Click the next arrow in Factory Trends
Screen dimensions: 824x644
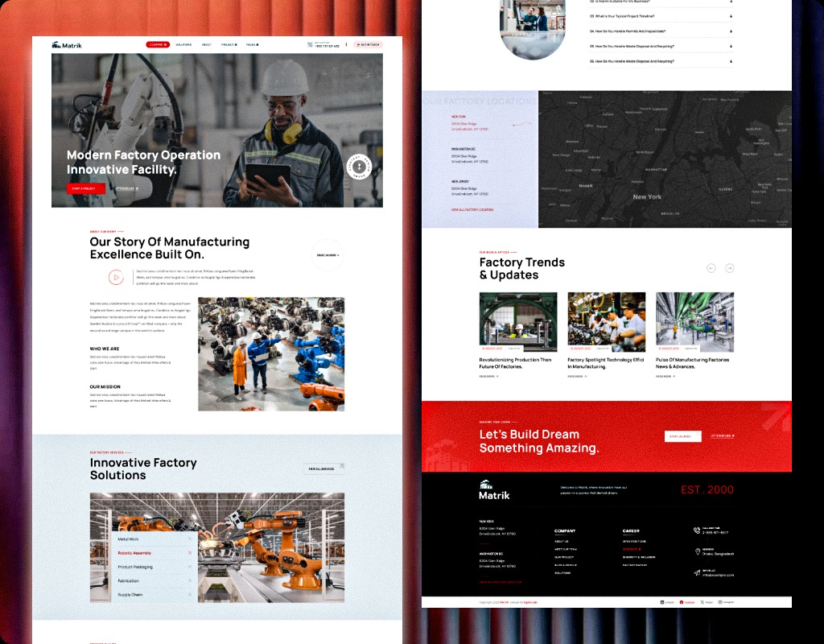pyautogui.click(x=729, y=268)
